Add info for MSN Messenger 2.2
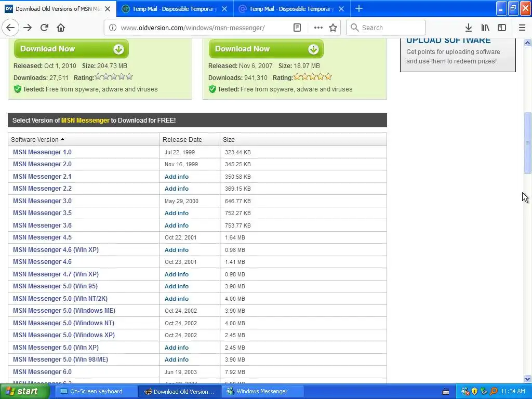532x399 pixels. pyautogui.click(x=177, y=189)
